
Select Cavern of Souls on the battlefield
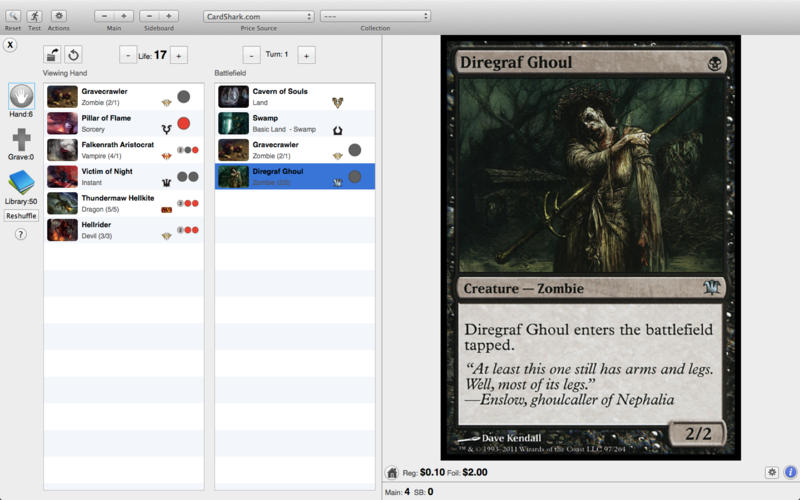(x=280, y=96)
